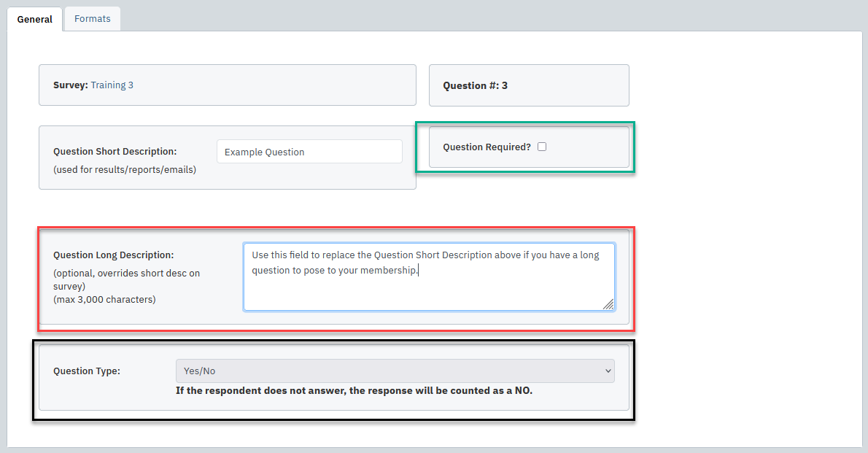Click the "used for results/reports/emails" hint text
The height and width of the screenshot is (453, 868).
[125, 170]
